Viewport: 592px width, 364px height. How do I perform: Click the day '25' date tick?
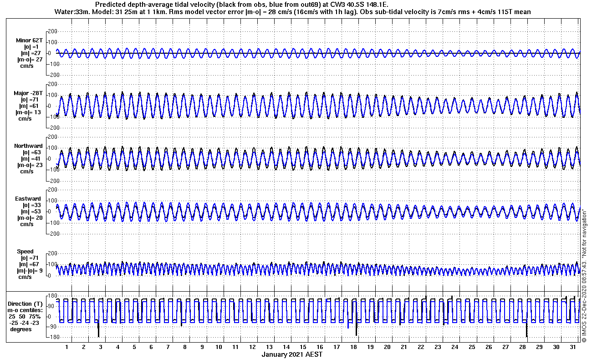tap(472, 347)
